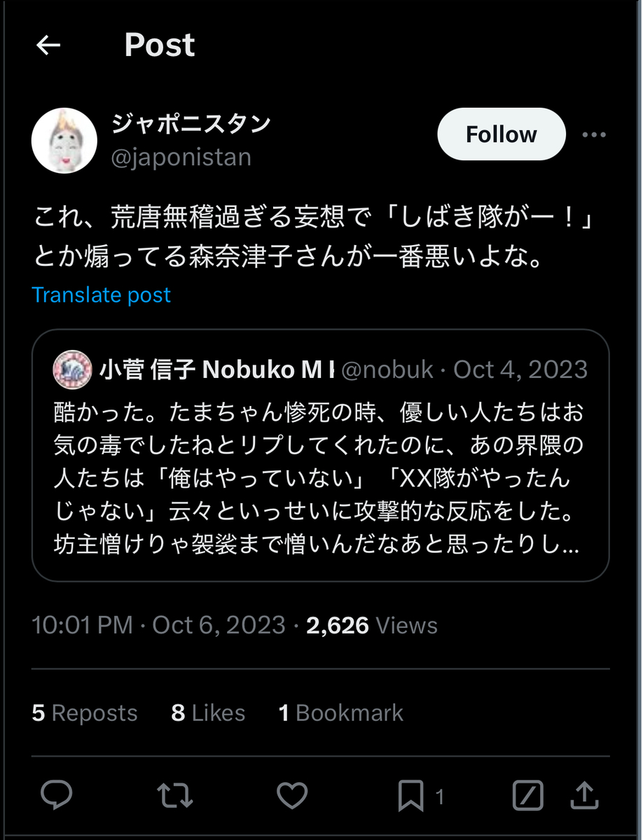Tap the square slash edit icon
Screen dimensions: 643x840
tap(527, 794)
